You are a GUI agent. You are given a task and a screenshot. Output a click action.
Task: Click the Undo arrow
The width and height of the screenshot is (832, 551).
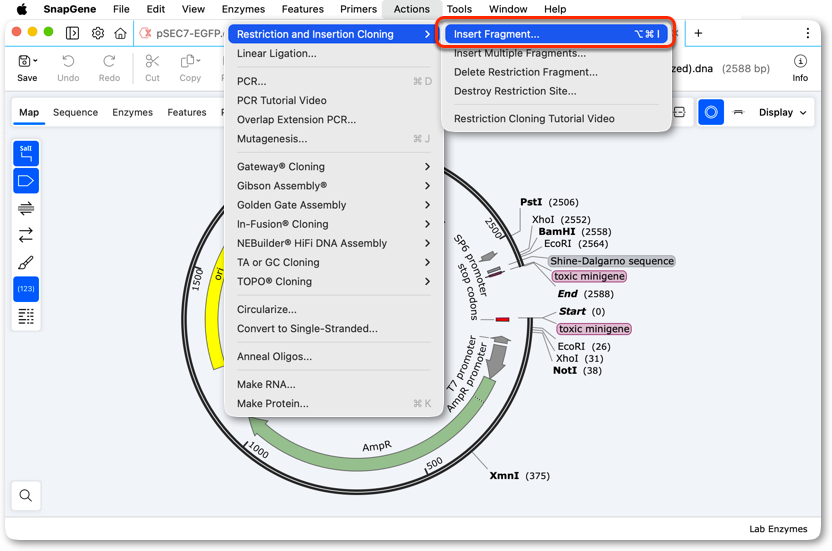click(68, 61)
